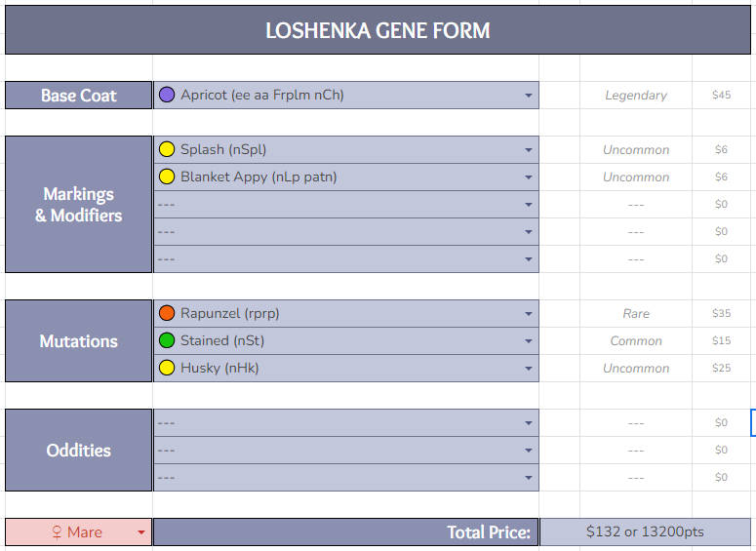
Task: Select the LOSHENKA GENE FORM title header
Action: pyautogui.click(x=378, y=31)
